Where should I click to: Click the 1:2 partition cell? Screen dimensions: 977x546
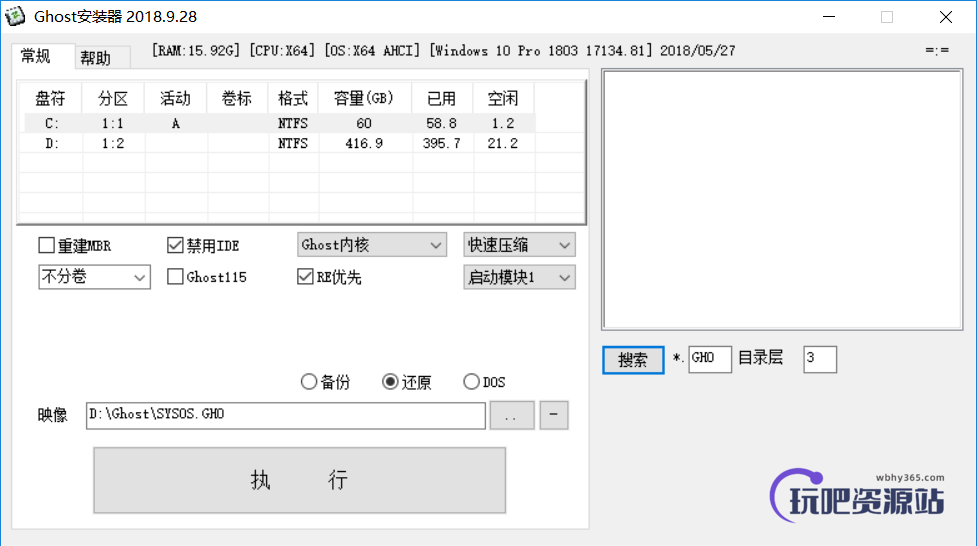pos(113,143)
